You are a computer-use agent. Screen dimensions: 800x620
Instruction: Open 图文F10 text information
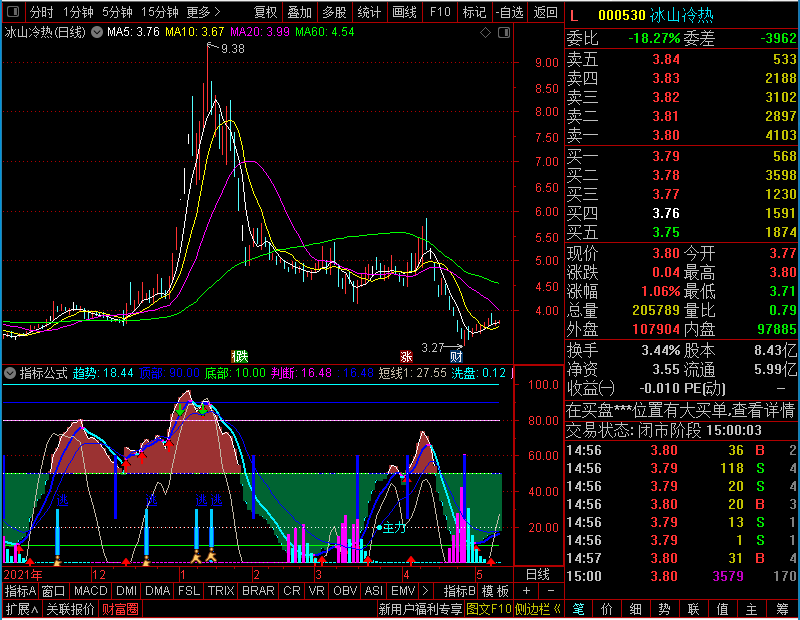[489, 609]
